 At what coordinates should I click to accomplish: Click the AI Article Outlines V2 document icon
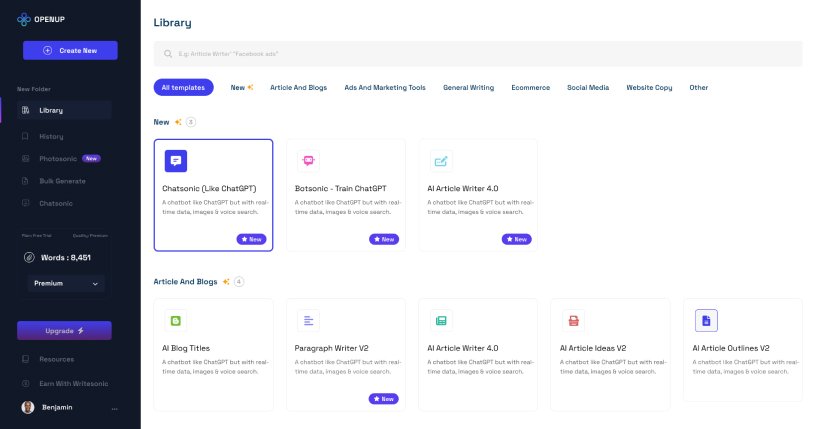[x=706, y=320]
